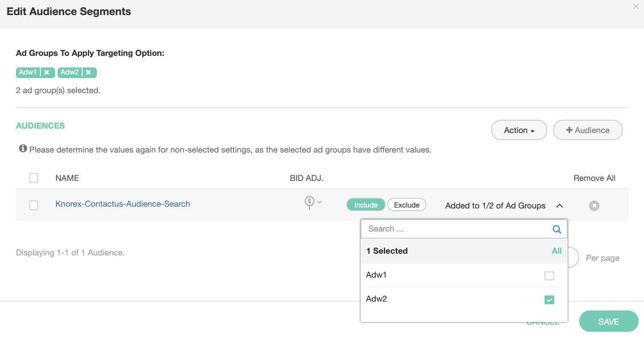Open the Action dropdown menu
The height and width of the screenshot is (338, 644).
click(518, 130)
